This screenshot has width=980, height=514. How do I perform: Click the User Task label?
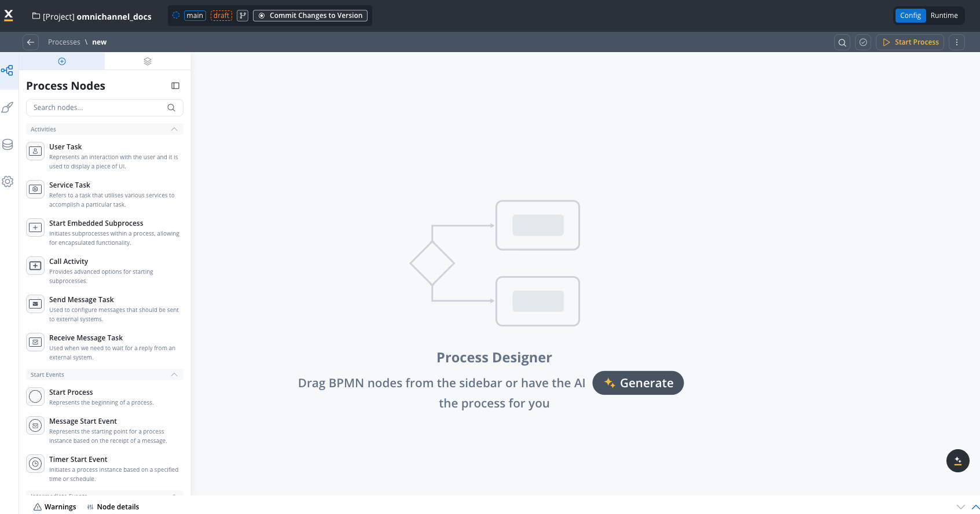(65, 147)
